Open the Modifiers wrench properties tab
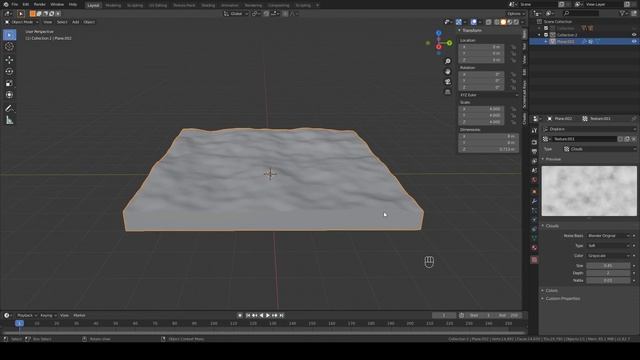640x360 pixels. [x=534, y=202]
